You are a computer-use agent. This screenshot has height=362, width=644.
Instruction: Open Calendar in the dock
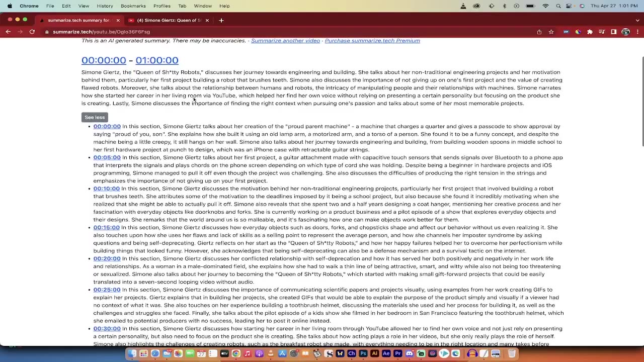pos(201,353)
